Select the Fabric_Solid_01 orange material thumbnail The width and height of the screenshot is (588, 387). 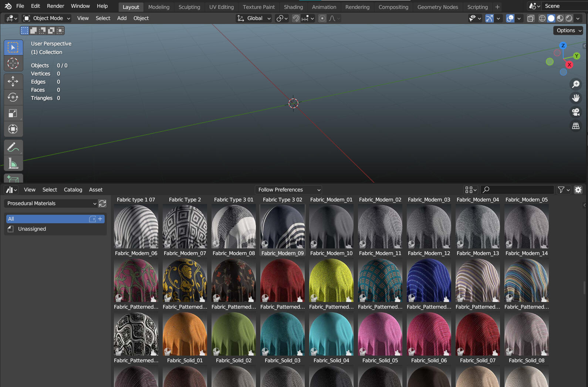pyautogui.click(x=185, y=335)
